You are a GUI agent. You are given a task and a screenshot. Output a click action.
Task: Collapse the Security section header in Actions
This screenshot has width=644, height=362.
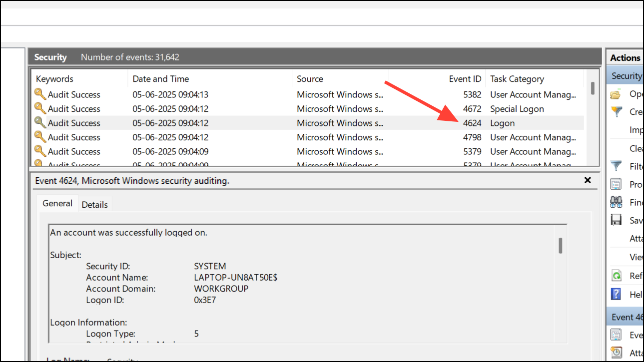(625, 76)
